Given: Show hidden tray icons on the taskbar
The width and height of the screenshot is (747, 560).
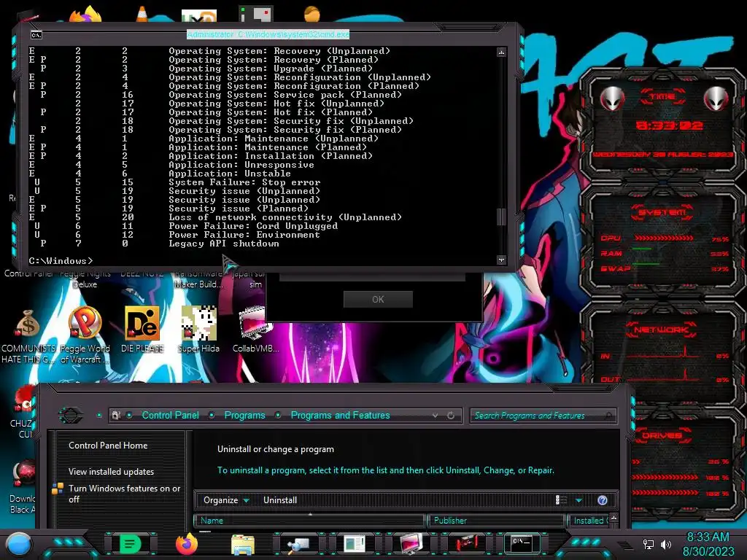Looking at the screenshot, I should pos(625,545).
